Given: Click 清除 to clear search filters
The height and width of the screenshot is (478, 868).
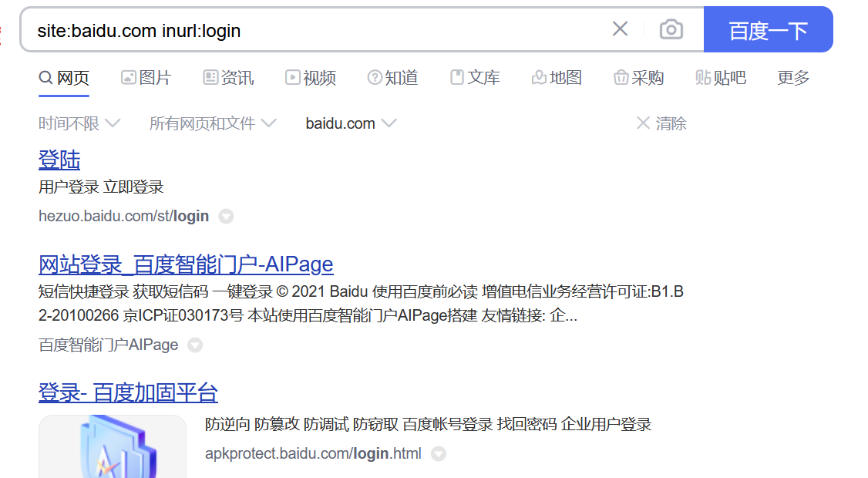Looking at the screenshot, I should [671, 123].
